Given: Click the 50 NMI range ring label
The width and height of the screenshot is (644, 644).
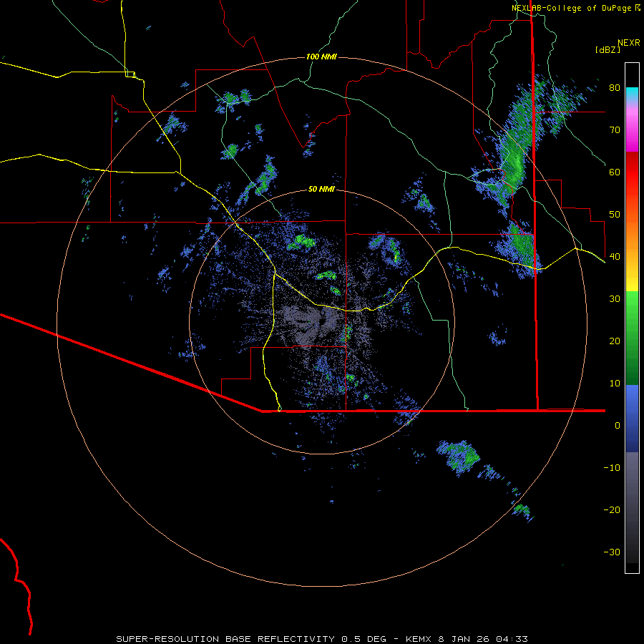Looking at the screenshot, I should pos(321,189).
